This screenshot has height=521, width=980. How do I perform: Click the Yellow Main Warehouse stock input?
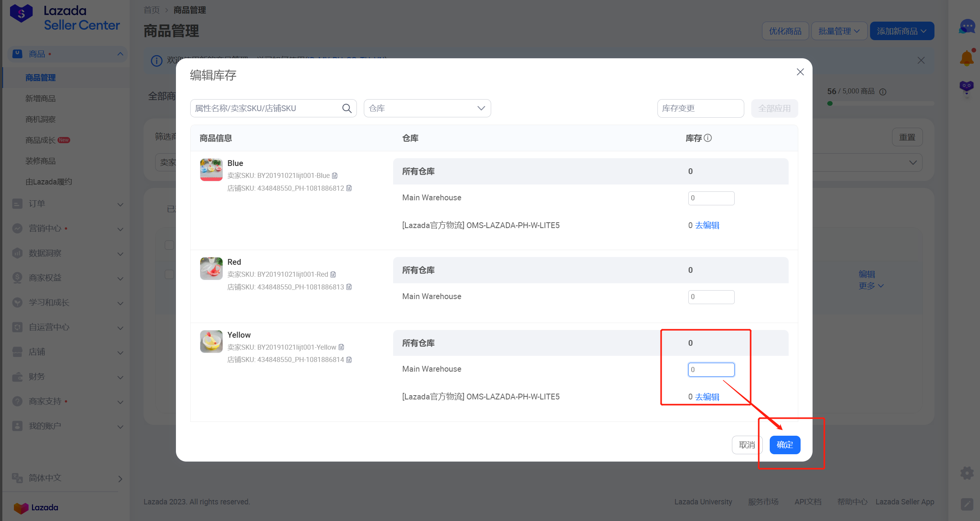(x=711, y=369)
